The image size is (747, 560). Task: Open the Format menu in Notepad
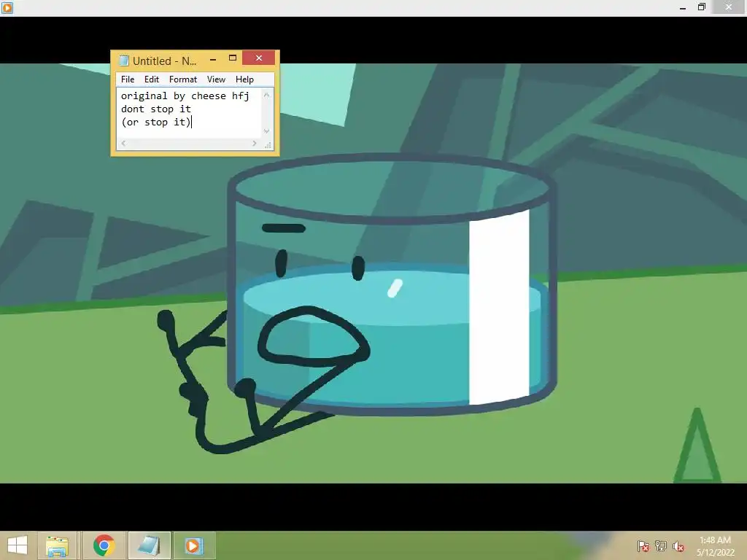183,79
